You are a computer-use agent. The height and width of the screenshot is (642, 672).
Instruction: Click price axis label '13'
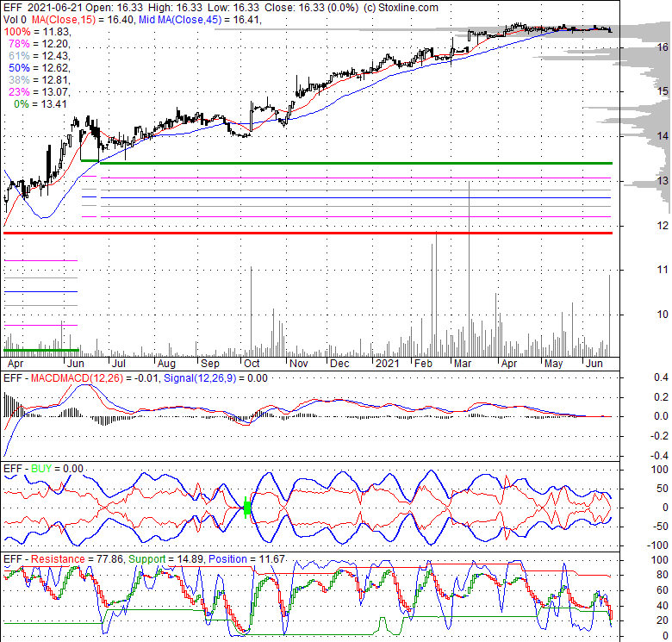coord(663,180)
